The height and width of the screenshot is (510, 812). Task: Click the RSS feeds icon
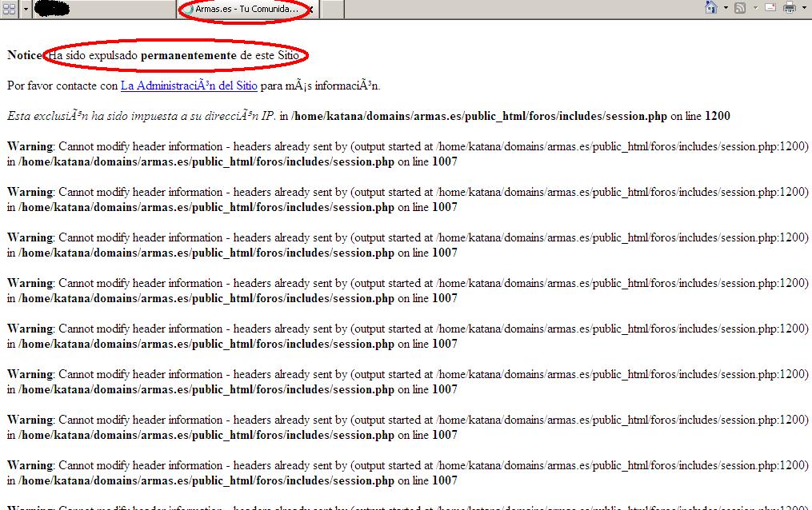pyautogui.click(x=740, y=8)
